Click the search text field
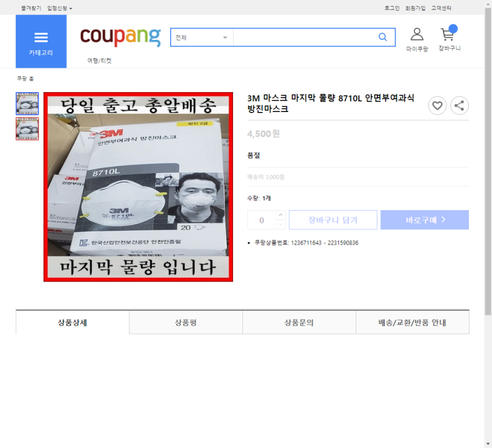This screenshot has height=448, width=492. (x=305, y=37)
